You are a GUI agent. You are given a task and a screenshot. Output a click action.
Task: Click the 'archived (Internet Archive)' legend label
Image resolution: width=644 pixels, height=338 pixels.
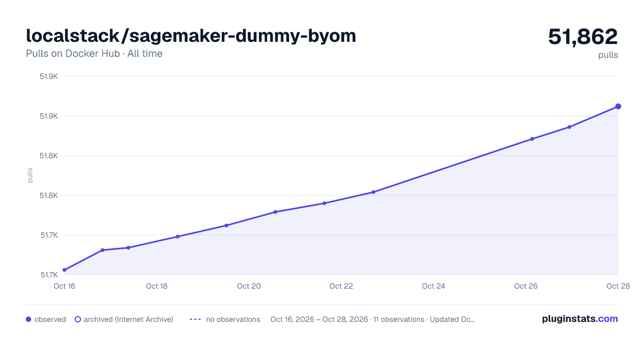tap(128, 319)
